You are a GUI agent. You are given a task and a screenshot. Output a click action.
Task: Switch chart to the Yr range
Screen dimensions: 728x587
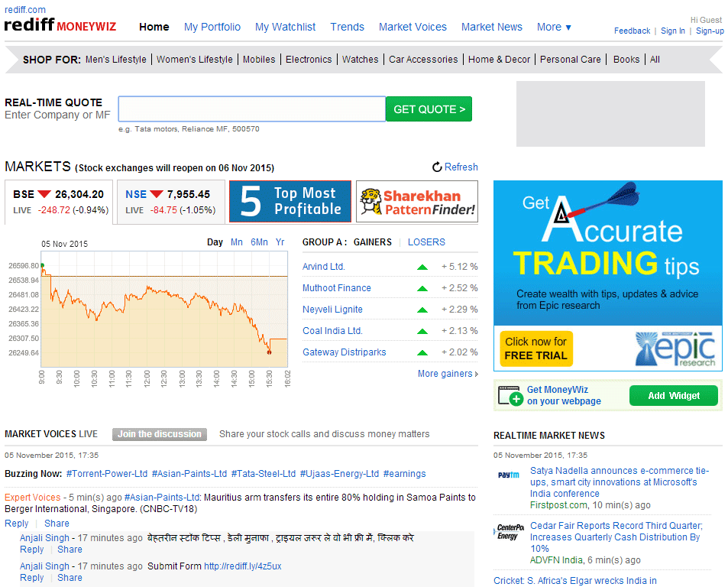(280, 242)
